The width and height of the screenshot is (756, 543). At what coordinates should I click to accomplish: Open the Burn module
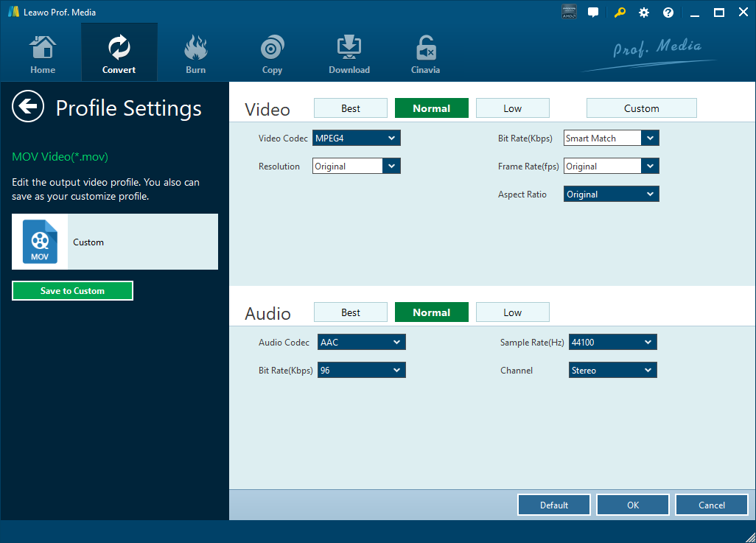(x=195, y=55)
